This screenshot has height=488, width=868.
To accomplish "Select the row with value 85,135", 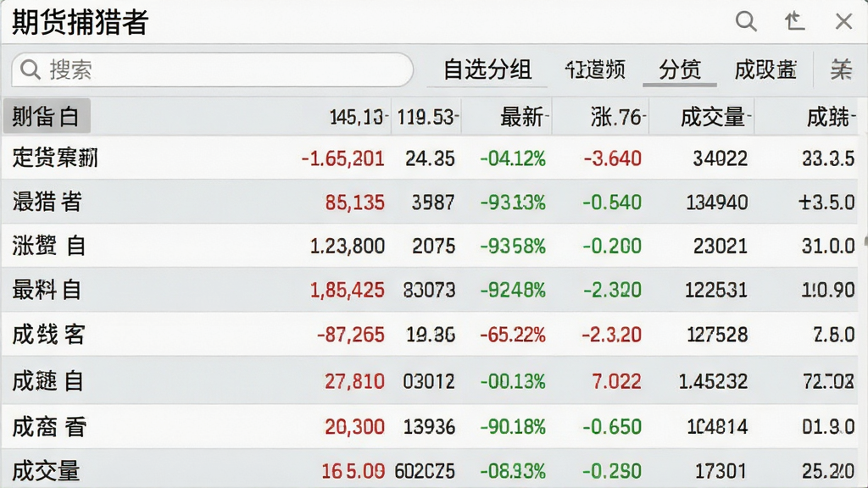I will pos(434,202).
